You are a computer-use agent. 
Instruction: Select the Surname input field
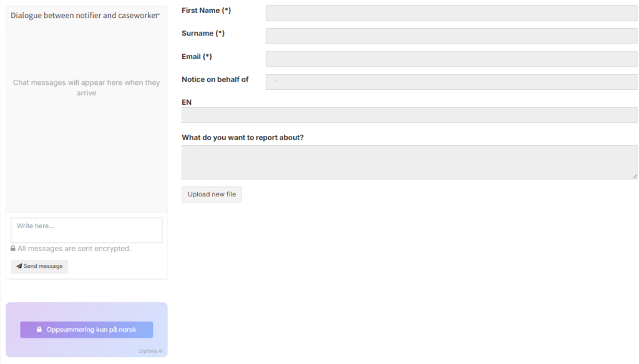tap(451, 36)
